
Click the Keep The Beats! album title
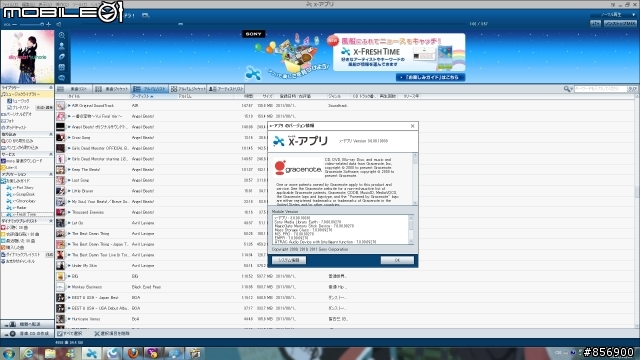coord(86,170)
